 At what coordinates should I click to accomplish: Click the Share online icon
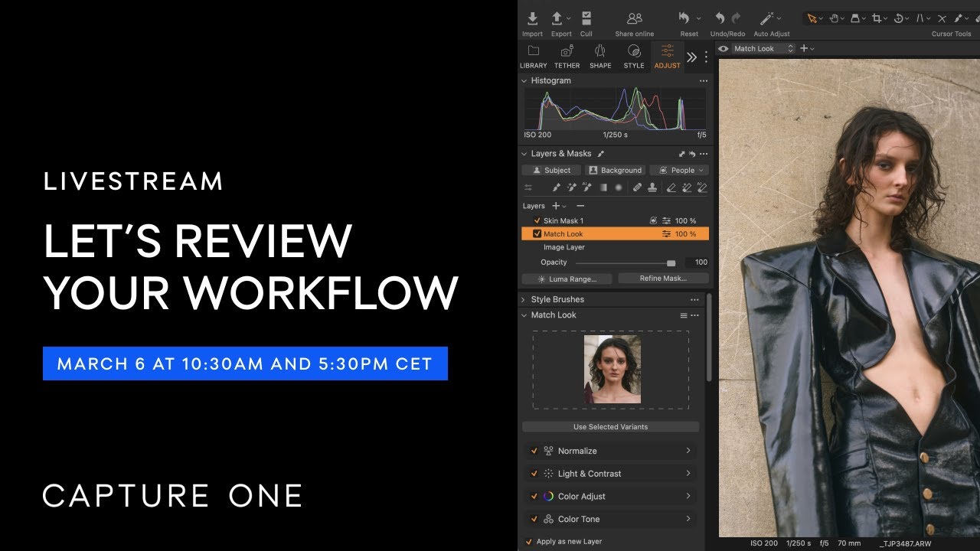634,18
